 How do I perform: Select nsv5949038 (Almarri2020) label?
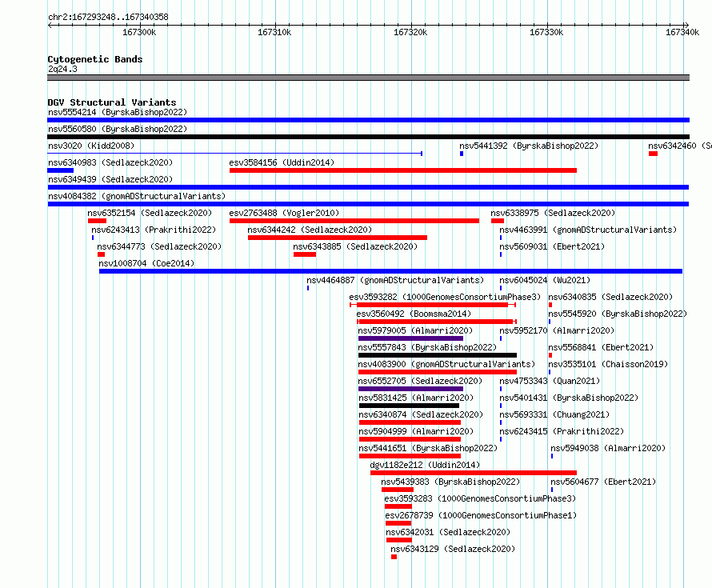pos(609,448)
